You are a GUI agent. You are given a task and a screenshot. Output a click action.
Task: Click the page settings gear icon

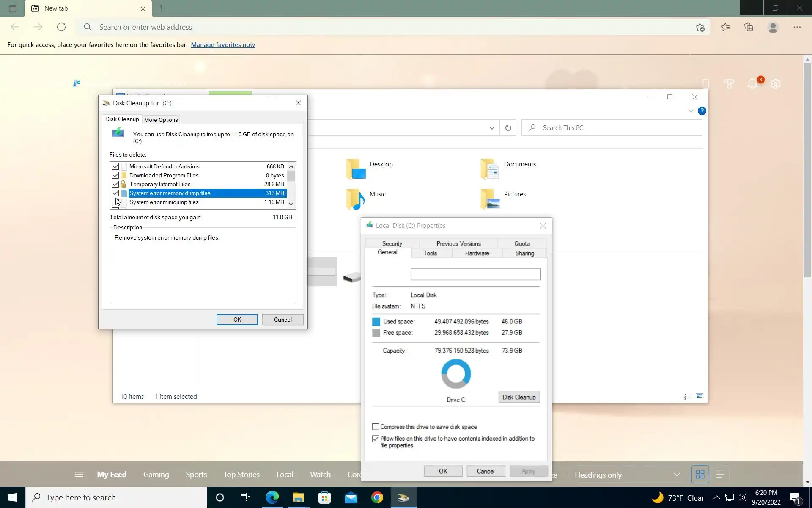tap(775, 84)
